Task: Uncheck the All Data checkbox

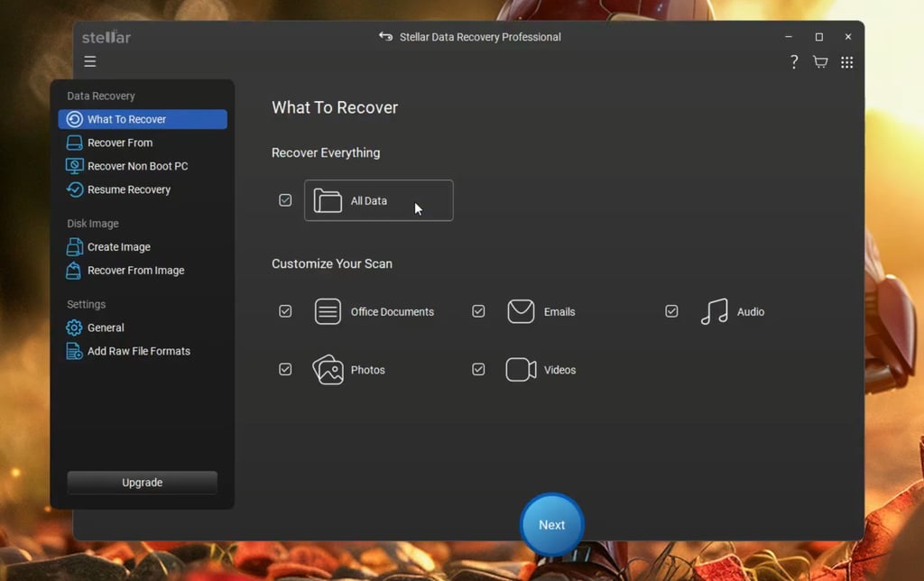Action: tap(285, 200)
